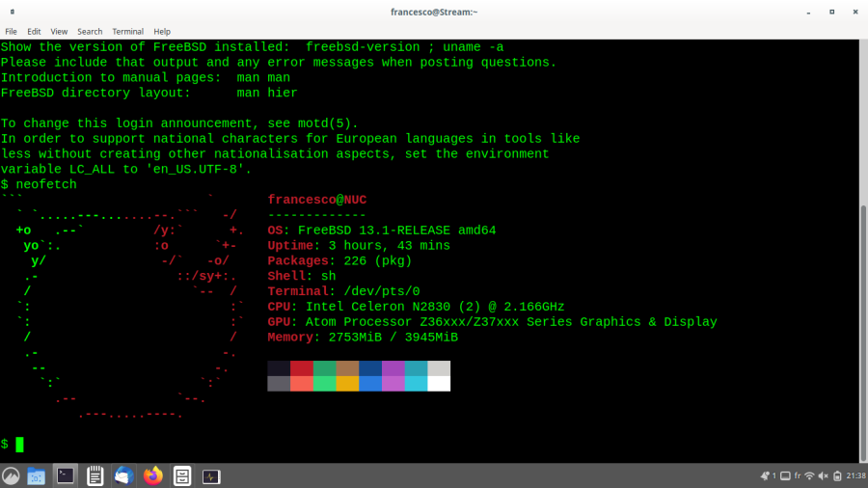Open the View menu
The image size is (868, 488).
pos(59,32)
